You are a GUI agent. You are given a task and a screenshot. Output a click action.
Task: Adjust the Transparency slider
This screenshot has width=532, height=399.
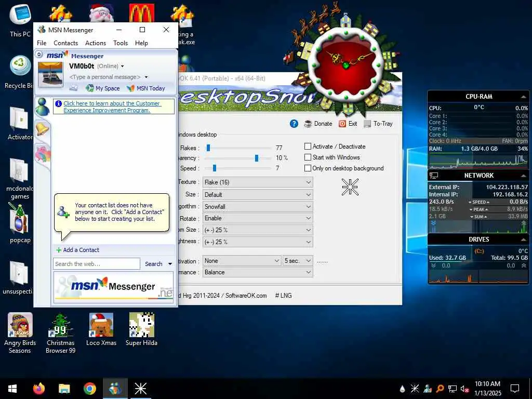(x=257, y=158)
